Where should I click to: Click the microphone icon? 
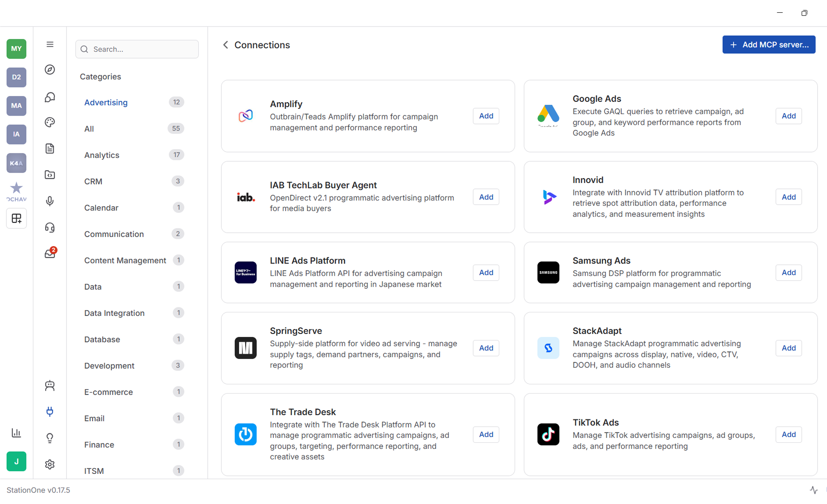pyautogui.click(x=50, y=201)
